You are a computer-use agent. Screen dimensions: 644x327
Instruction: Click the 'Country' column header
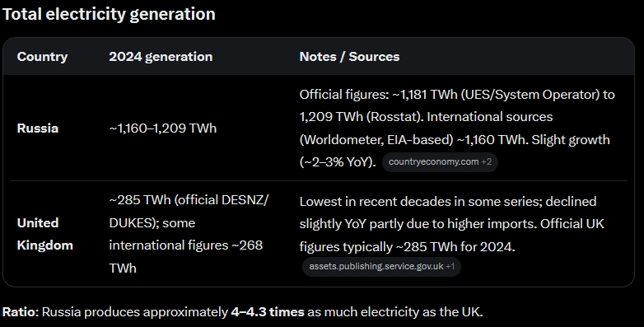point(42,57)
